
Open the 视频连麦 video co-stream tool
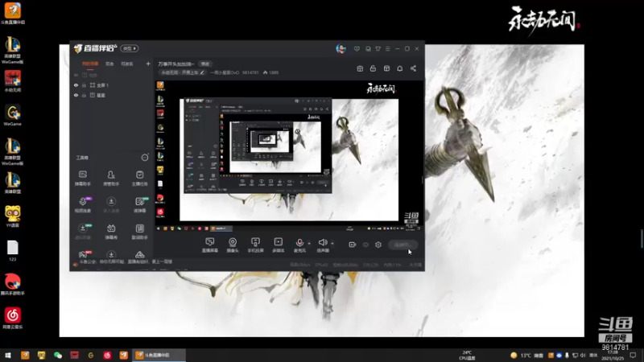(83, 205)
